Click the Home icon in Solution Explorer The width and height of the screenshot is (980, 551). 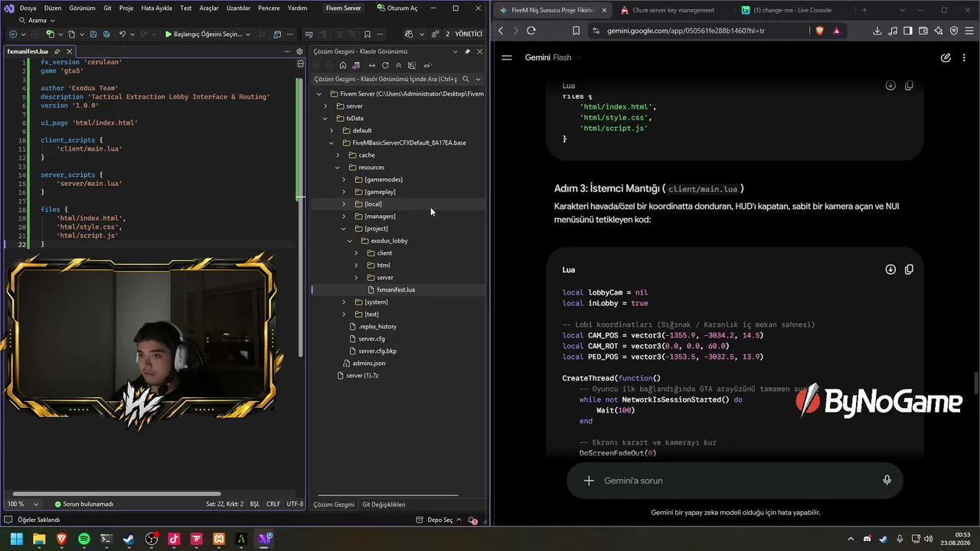[343, 65]
